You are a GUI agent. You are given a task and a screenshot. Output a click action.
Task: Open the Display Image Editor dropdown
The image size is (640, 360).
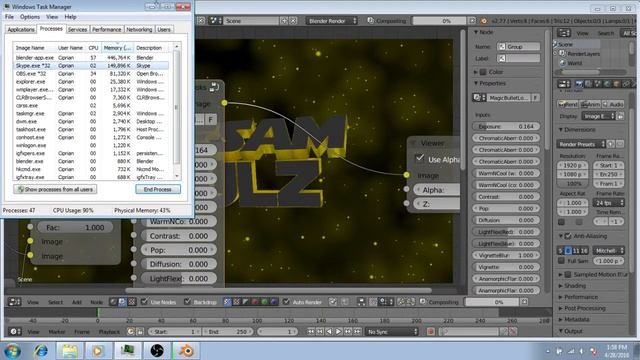[598, 116]
